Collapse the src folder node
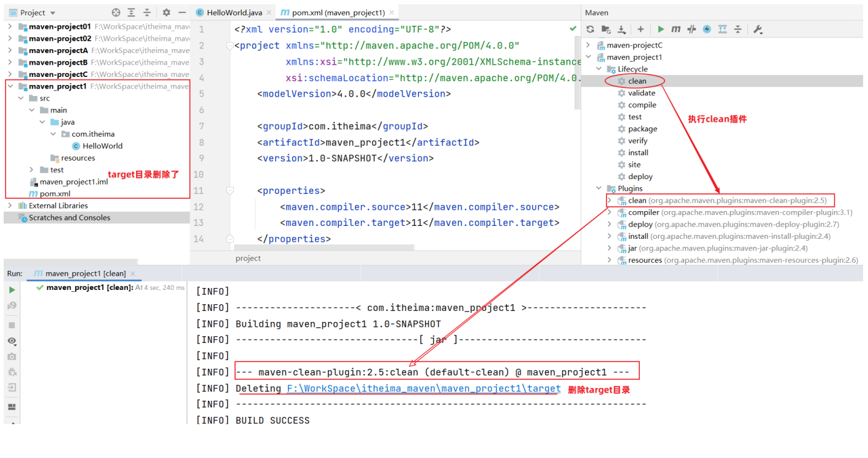This screenshot has height=458, width=868. pos(21,98)
